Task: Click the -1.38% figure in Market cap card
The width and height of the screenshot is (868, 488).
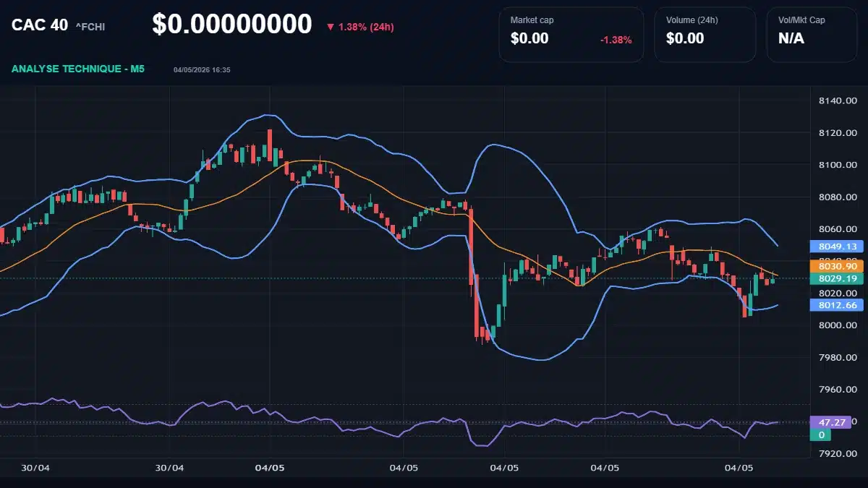Action: [616, 40]
